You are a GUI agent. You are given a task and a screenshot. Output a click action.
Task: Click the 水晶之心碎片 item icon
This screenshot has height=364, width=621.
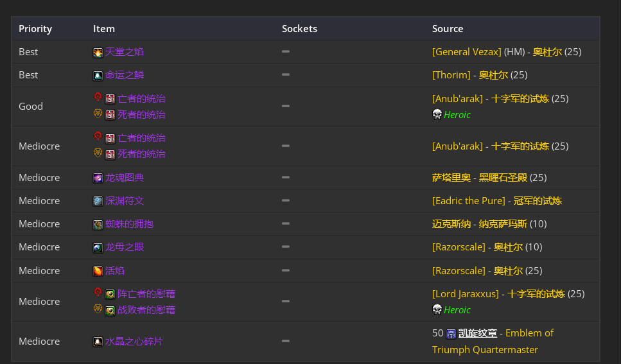98,342
